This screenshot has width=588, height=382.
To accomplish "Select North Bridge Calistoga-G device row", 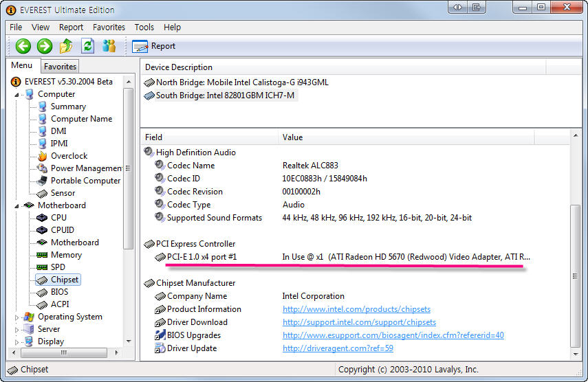I will point(242,82).
